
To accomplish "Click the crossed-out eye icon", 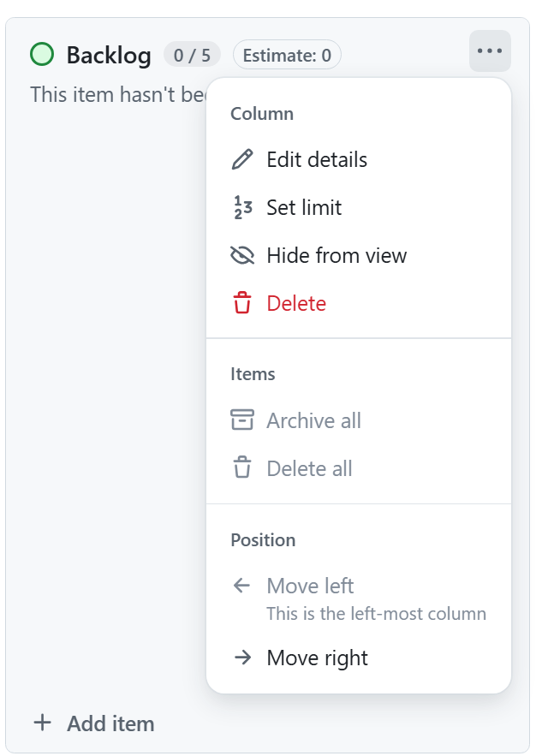I will (x=242, y=255).
